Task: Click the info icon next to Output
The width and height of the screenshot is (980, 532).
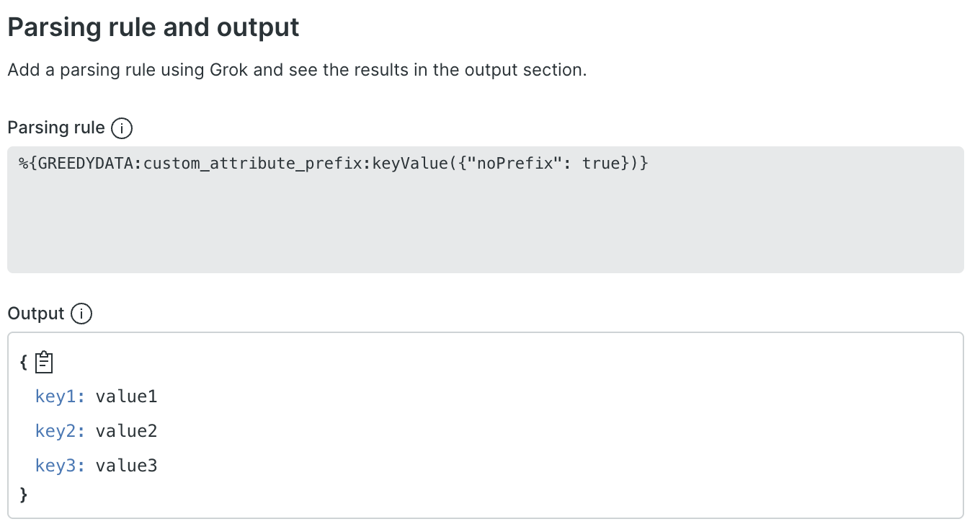Action: (x=81, y=314)
